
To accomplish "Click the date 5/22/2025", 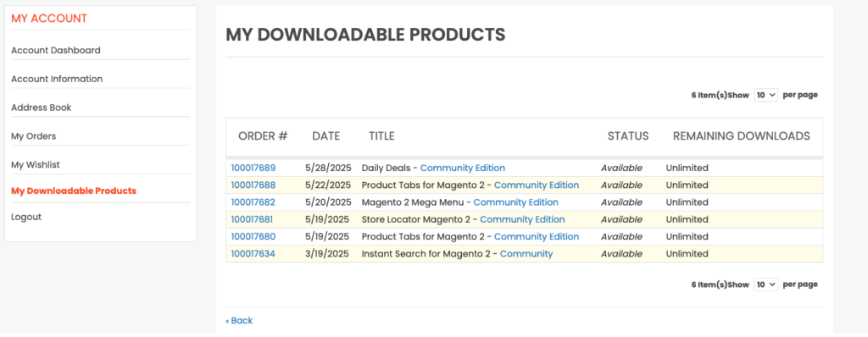I will pos(328,185).
